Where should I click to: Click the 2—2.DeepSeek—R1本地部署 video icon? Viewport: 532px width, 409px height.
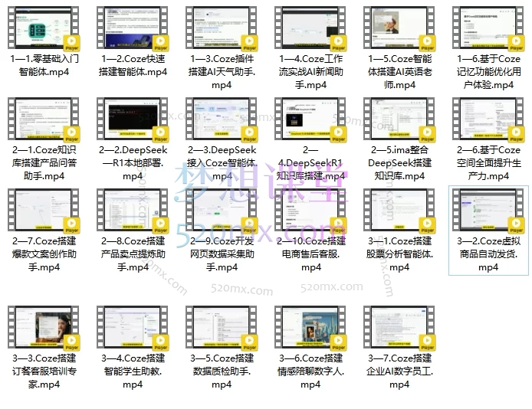coord(133,121)
